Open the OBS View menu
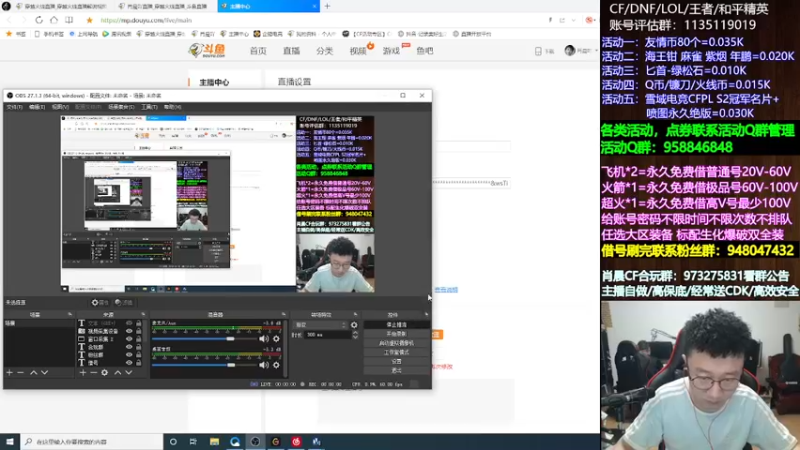800x450 pixels. tap(60, 107)
